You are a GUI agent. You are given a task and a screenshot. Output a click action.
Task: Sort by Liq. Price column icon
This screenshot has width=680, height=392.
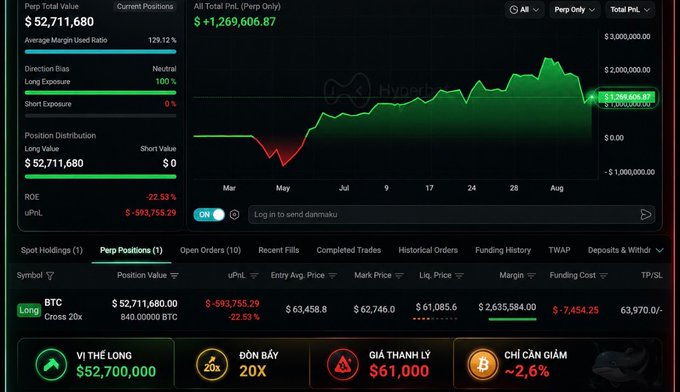coord(459,276)
